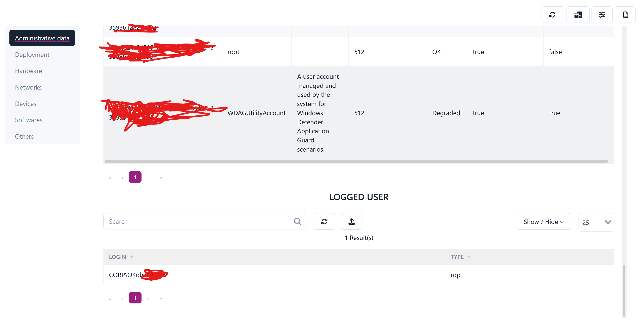Open the Deployment section

coord(32,55)
